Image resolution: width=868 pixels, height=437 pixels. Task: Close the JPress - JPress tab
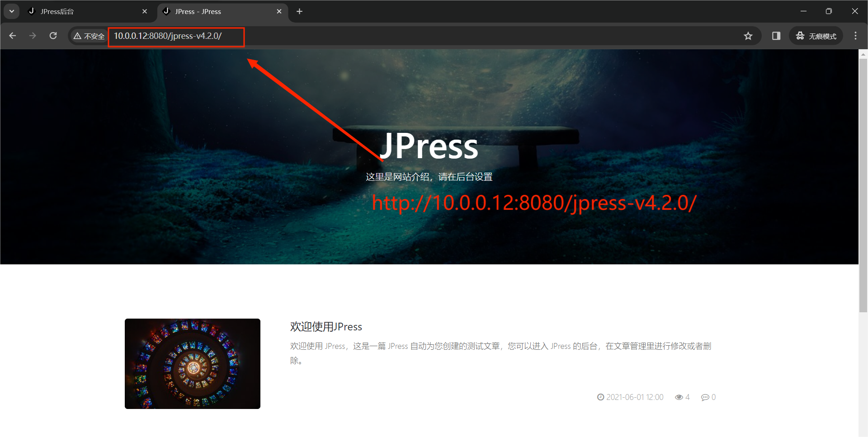[279, 11]
